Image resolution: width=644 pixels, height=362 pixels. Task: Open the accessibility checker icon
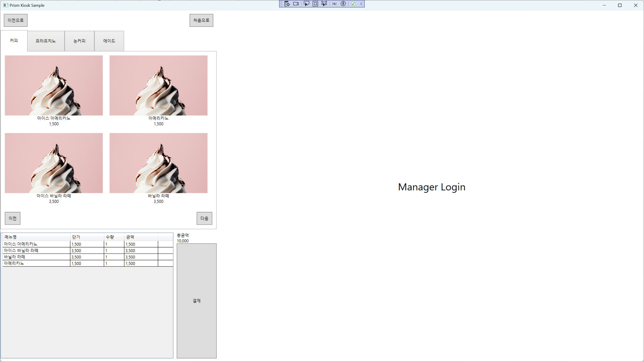(x=343, y=4)
